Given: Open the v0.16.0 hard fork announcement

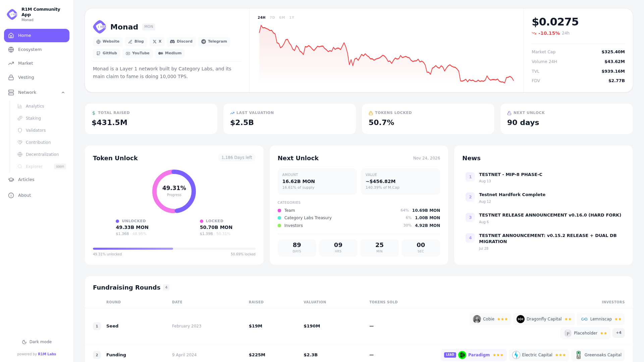Looking at the screenshot, I should click(x=550, y=215).
